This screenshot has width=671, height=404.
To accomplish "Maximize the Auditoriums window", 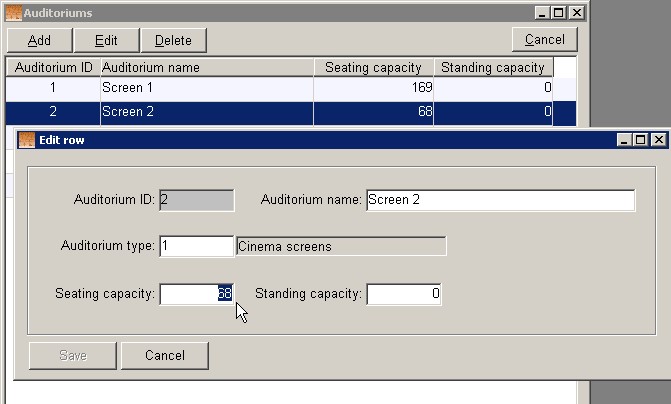I will [x=558, y=13].
